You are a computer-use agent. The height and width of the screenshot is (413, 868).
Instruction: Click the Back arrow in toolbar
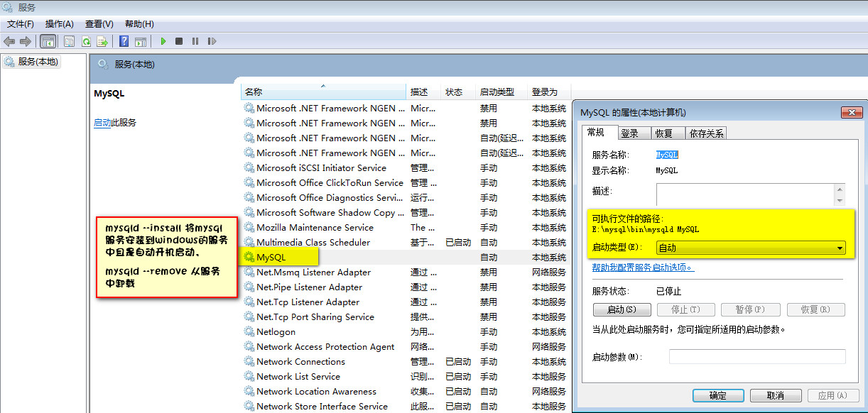pyautogui.click(x=9, y=41)
